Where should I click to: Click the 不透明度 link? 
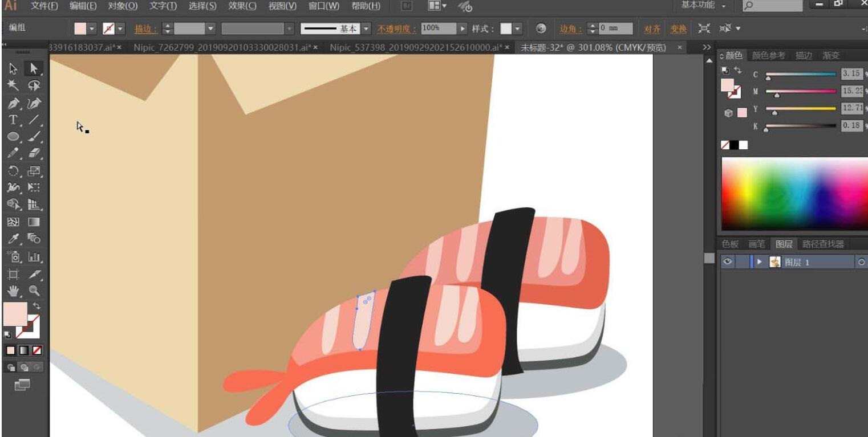[397, 28]
